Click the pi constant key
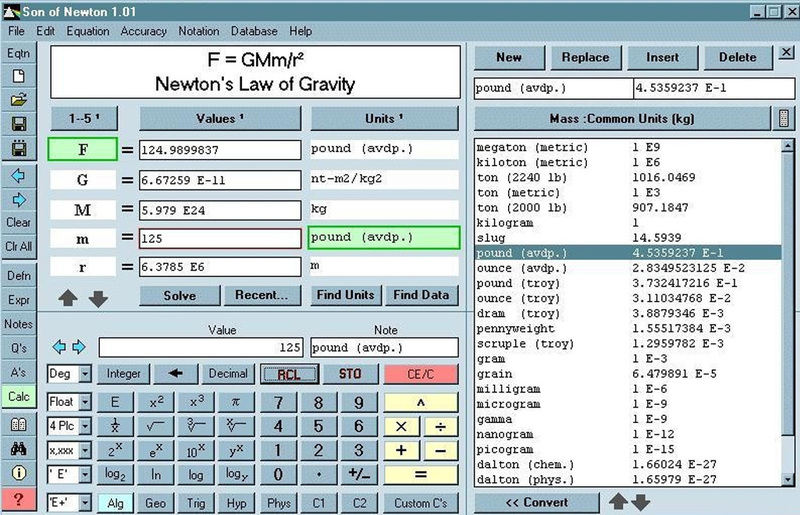This screenshot has width=800, height=515. click(x=236, y=402)
